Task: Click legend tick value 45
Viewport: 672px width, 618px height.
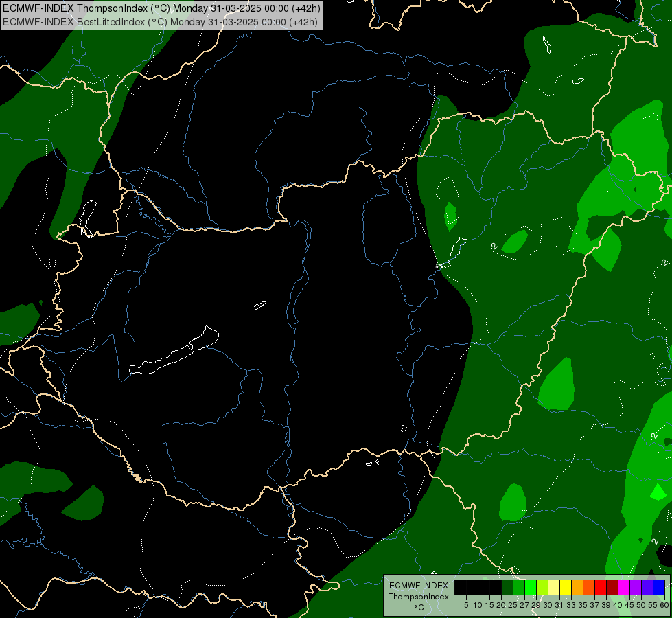Action: tap(629, 605)
